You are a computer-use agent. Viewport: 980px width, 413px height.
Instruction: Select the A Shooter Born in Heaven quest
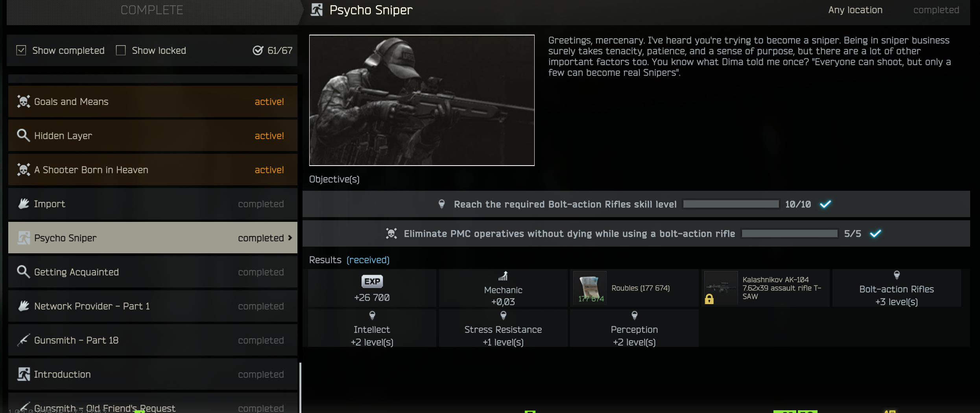click(153, 170)
